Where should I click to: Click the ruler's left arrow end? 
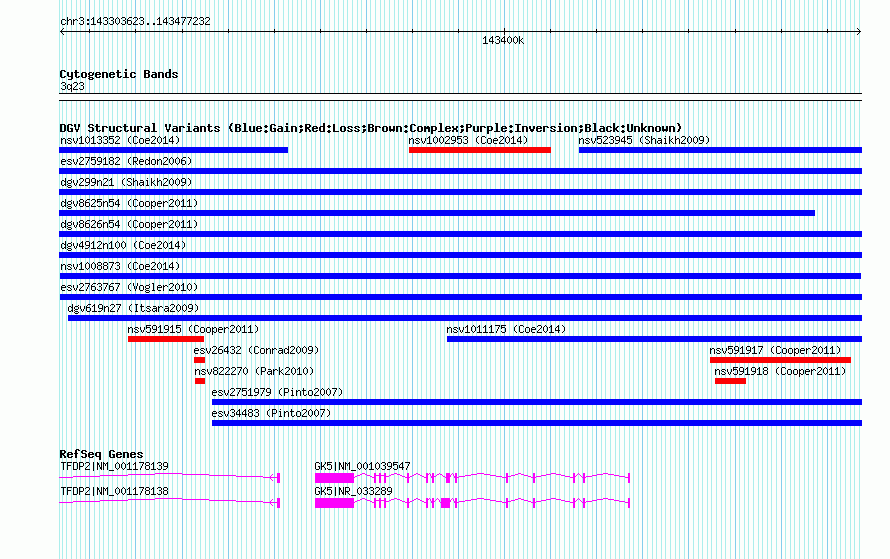(62, 32)
